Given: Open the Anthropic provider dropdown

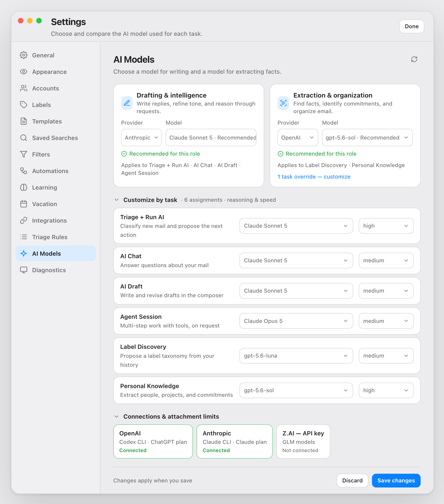Looking at the screenshot, I should pyautogui.click(x=142, y=137).
